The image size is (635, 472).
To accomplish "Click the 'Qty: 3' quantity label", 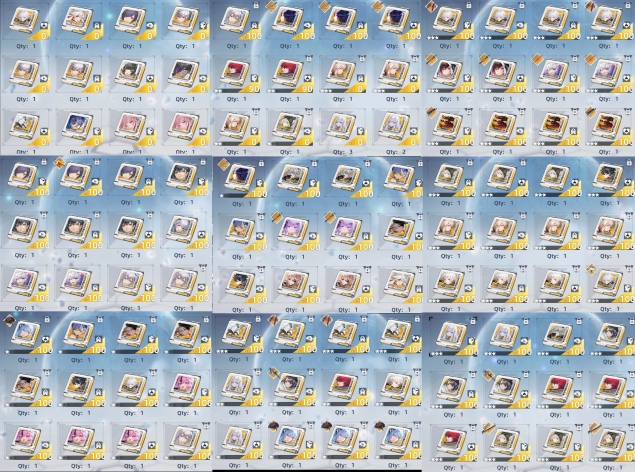I will coord(342,152).
